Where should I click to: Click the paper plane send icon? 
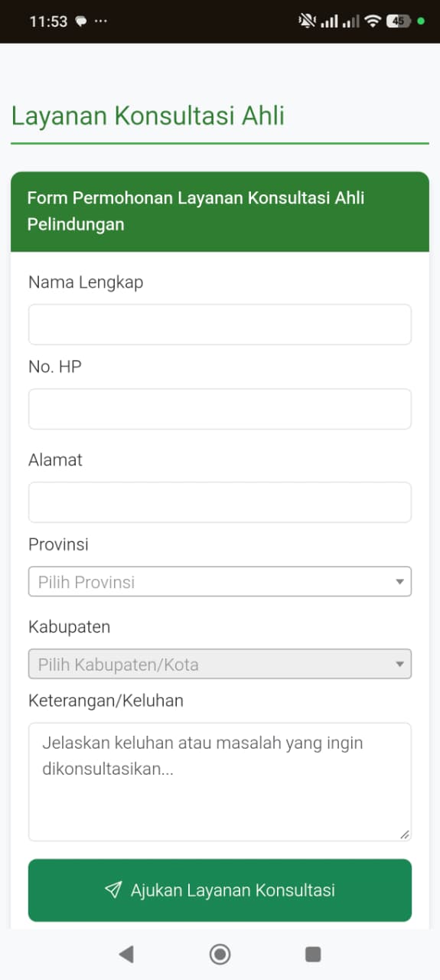[113, 890]
